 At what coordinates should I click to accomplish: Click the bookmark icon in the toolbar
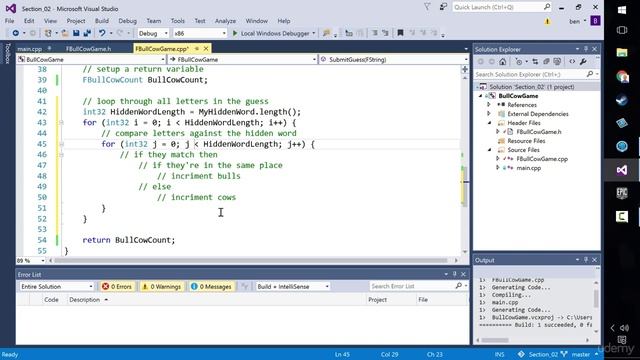[x=400, y=33]
